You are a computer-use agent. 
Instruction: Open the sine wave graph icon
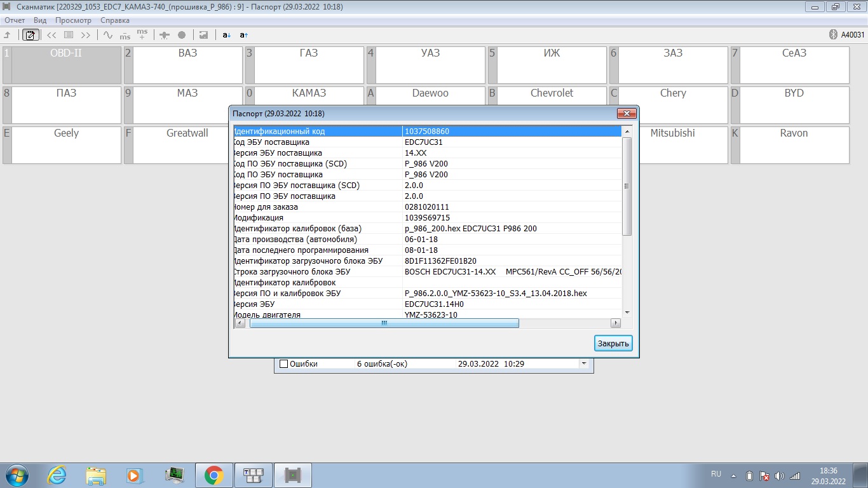pos(107,35)
